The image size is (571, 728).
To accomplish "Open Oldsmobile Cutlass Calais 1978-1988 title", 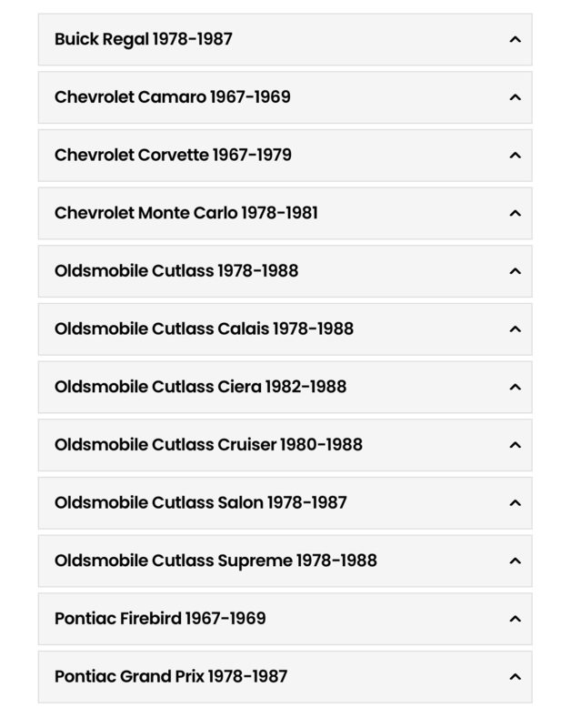I will tap(204, 329).
